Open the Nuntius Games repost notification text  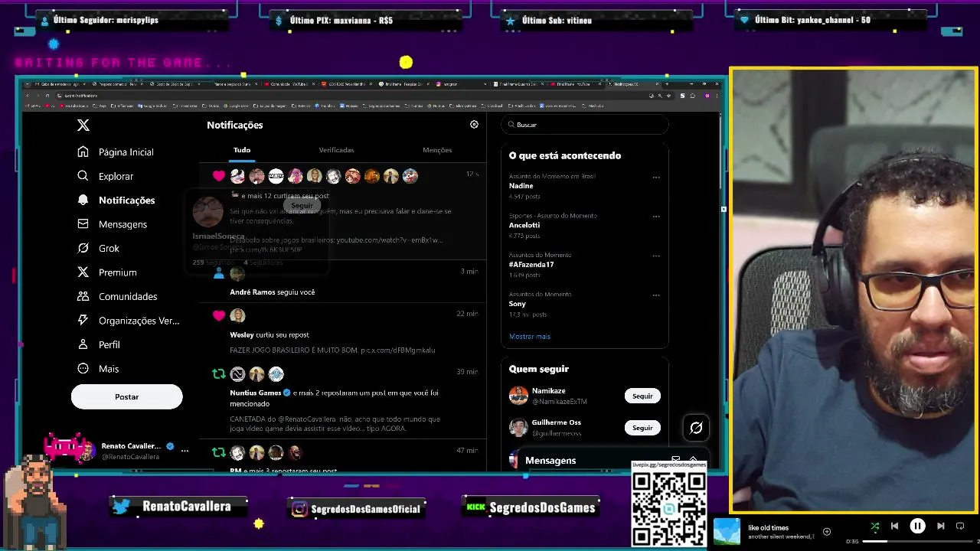point(335,398)
